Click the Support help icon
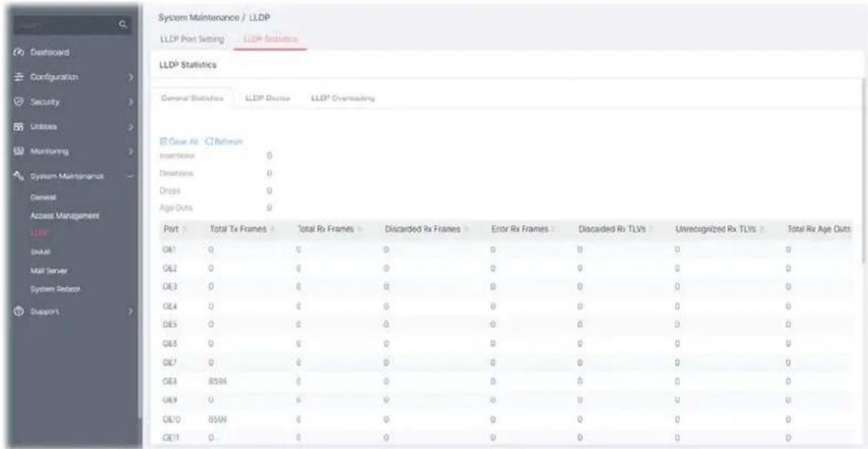 point(17,312)
